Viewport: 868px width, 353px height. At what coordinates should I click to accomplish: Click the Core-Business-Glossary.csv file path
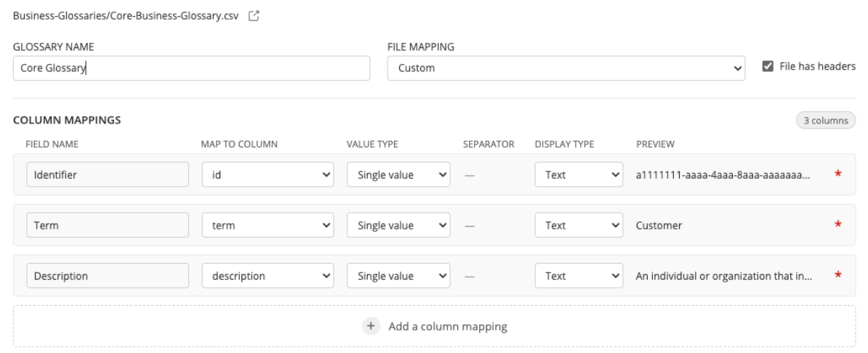point(126,15)
